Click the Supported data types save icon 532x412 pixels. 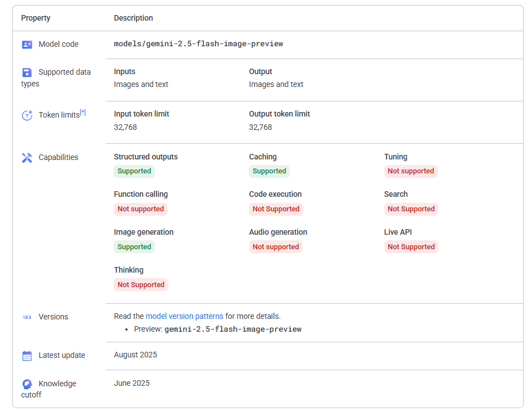coord(27,72)
